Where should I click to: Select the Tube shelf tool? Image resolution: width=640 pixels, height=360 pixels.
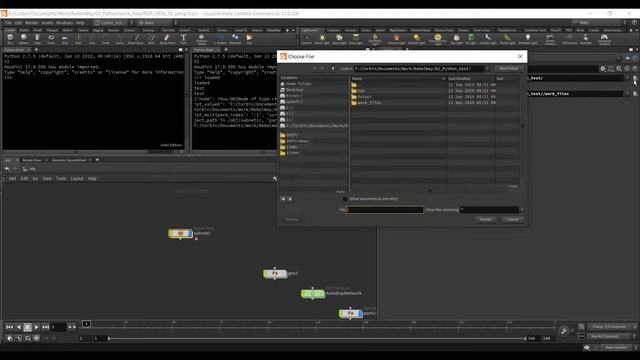tap(37, 39)
